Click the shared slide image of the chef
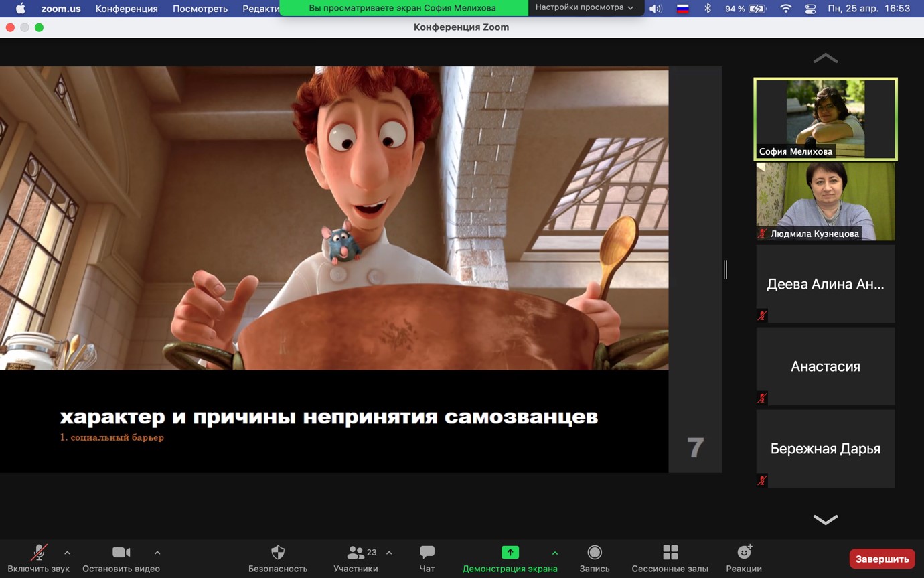The image size is (924, 578). point(334,218)
